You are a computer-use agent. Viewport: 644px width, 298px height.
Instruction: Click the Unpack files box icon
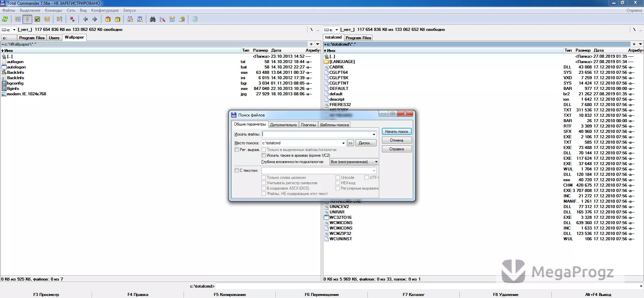[117, 19]
